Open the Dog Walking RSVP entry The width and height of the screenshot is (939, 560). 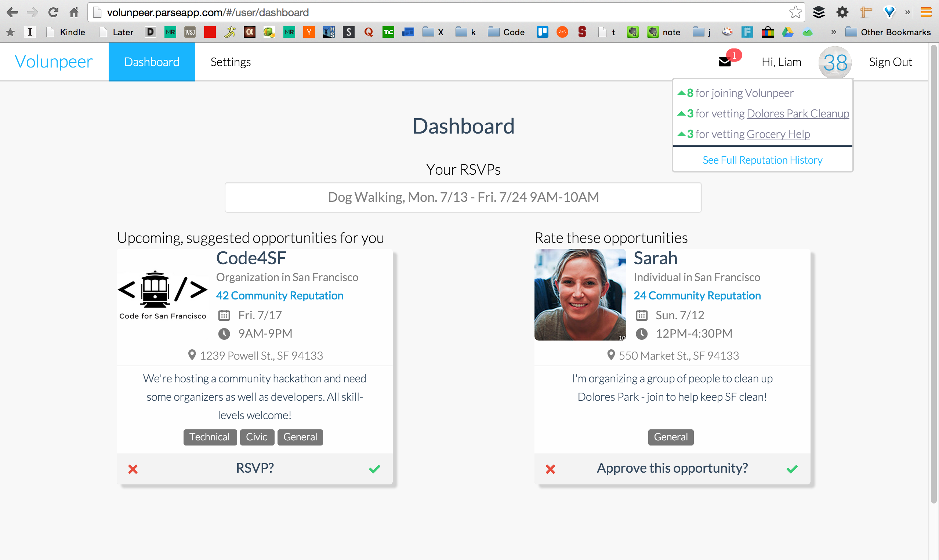463,197
